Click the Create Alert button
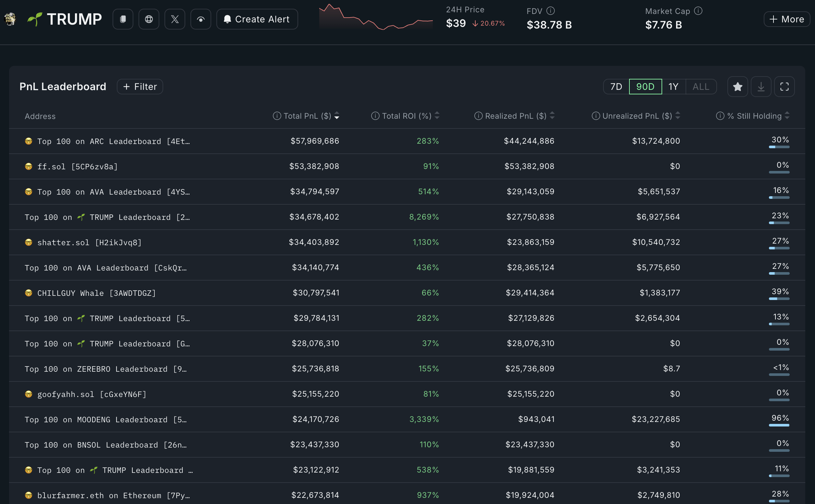The height and width of the screenshot is (504, 815). (257, 19)
